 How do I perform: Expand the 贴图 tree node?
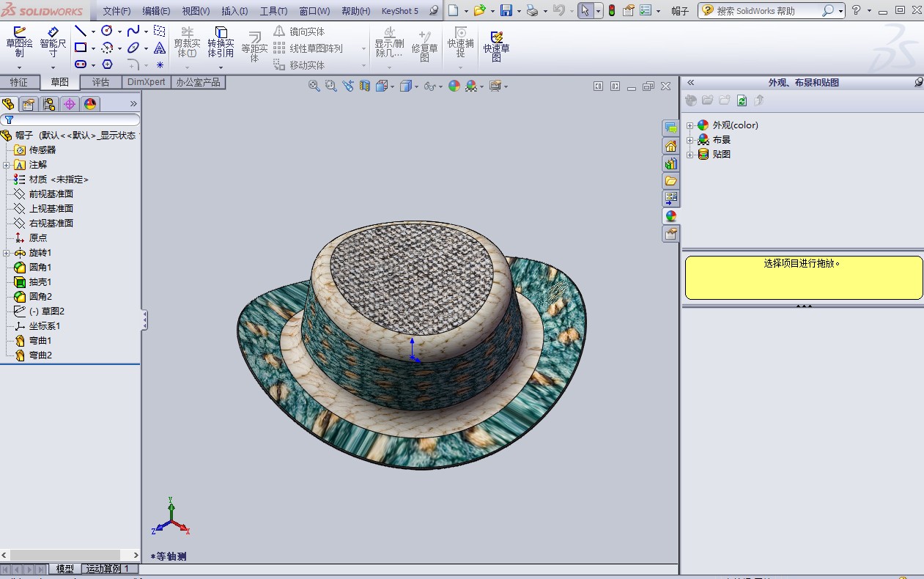(690, 155)
